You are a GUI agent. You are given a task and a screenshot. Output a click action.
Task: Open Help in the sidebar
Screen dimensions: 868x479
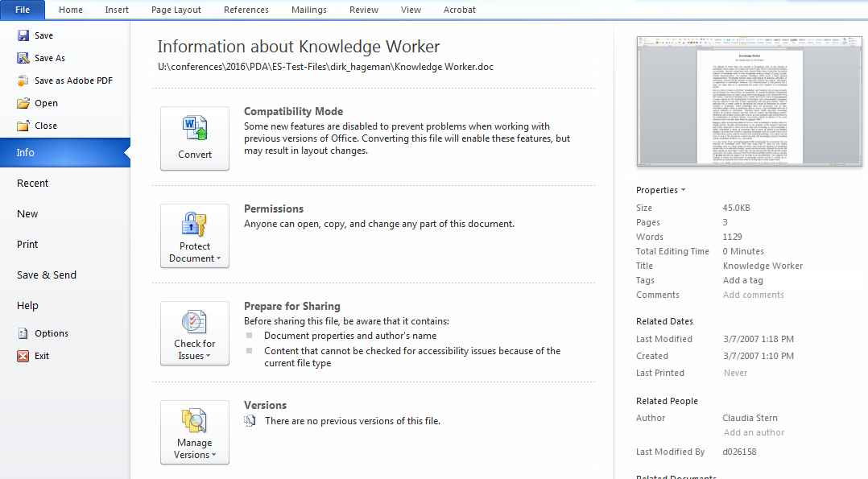click(x=27, y=306)
